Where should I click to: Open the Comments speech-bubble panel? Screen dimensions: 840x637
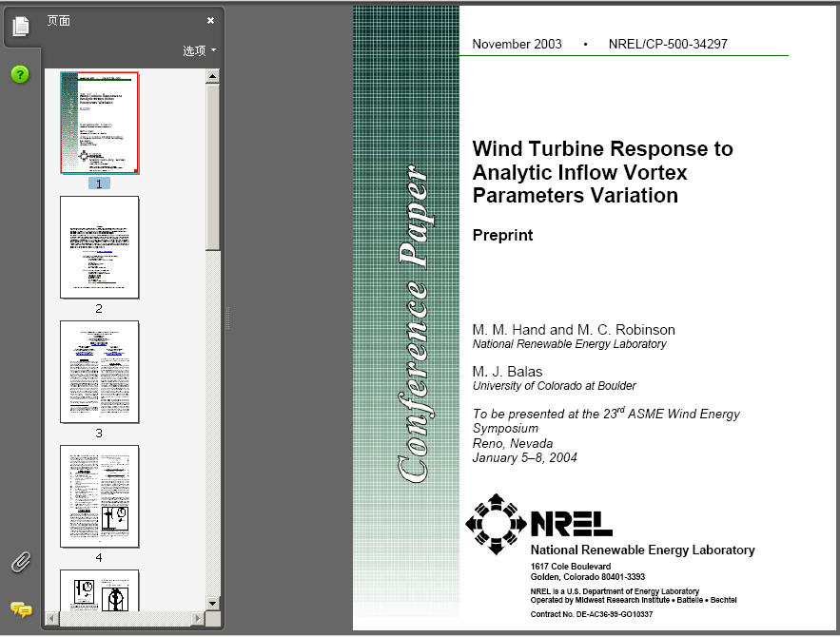(x=21, y=609)
